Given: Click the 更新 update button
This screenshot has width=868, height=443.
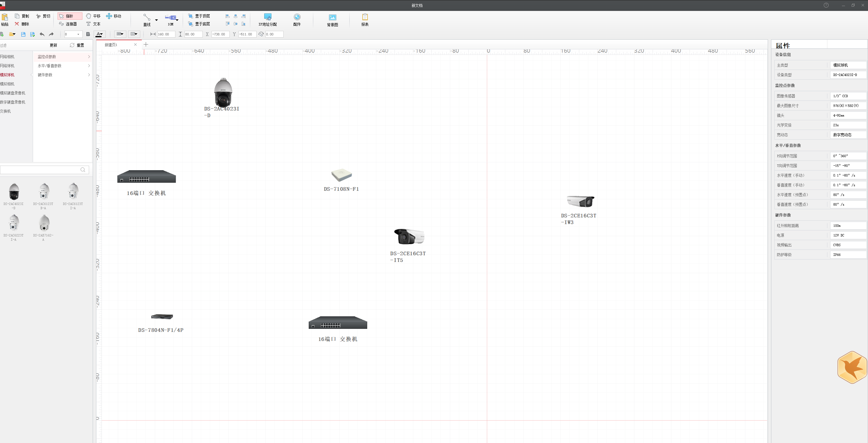Looking at the screenshot, I should click(x=54, y=45).
